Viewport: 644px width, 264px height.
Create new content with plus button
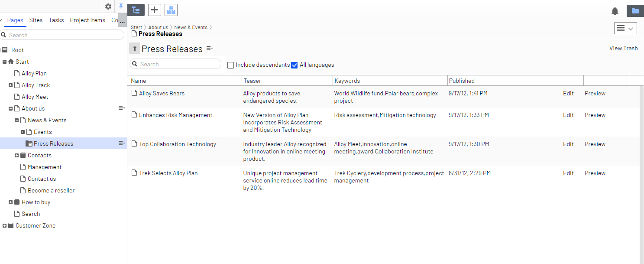(x=155, y=10)
